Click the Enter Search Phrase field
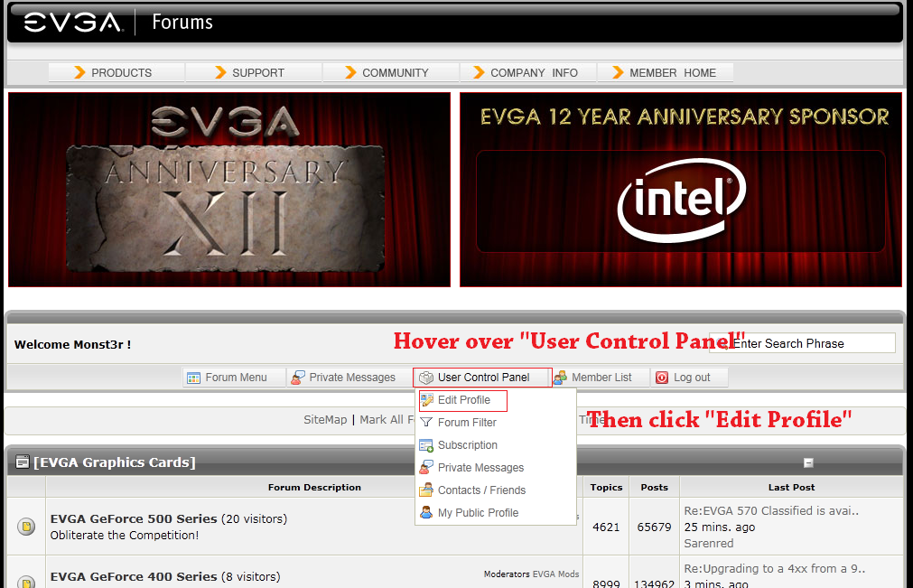 tap(811, 343)
